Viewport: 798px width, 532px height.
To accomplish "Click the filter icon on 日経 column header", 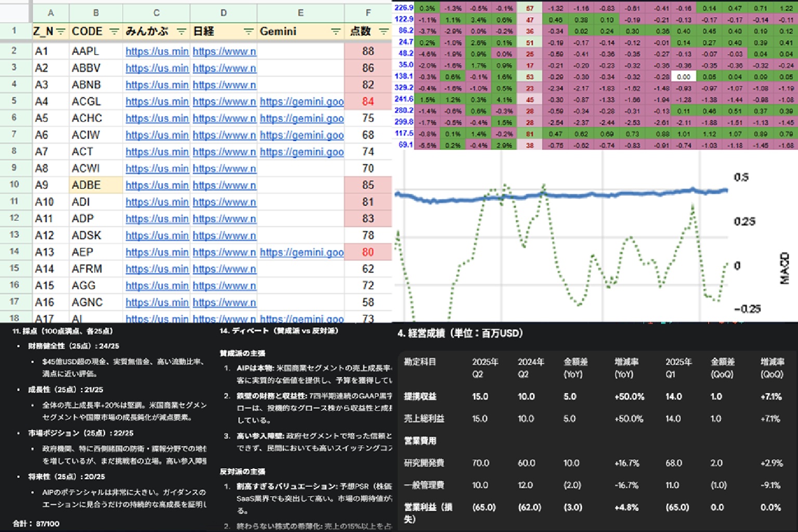I will pyautogui.click(x=247, y=31).
